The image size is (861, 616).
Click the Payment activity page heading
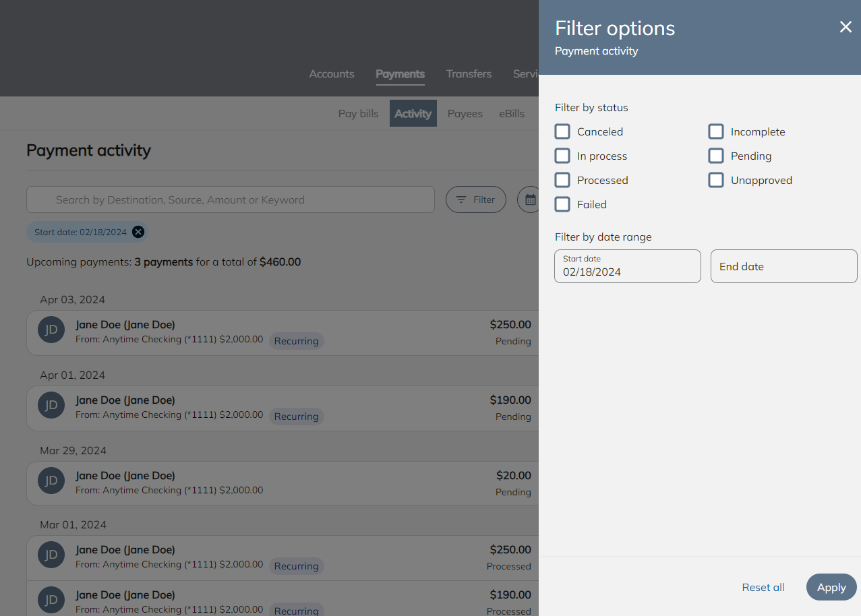88,150
